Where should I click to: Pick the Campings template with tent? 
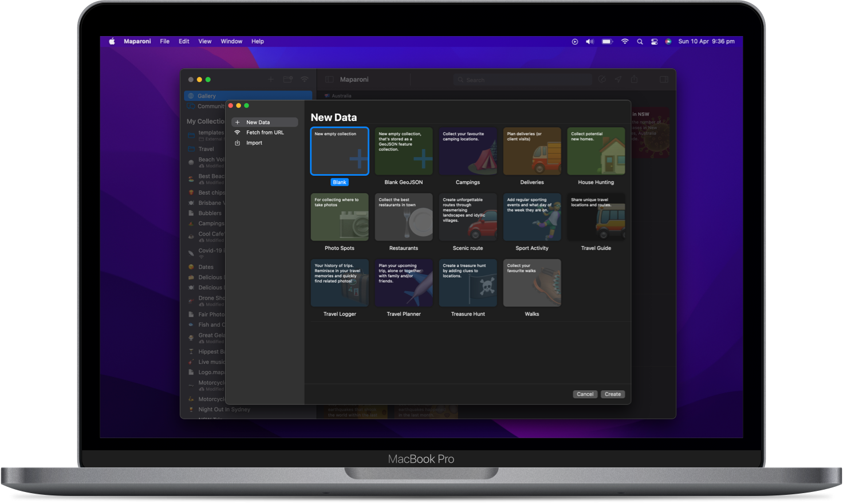tap(468, 151)
